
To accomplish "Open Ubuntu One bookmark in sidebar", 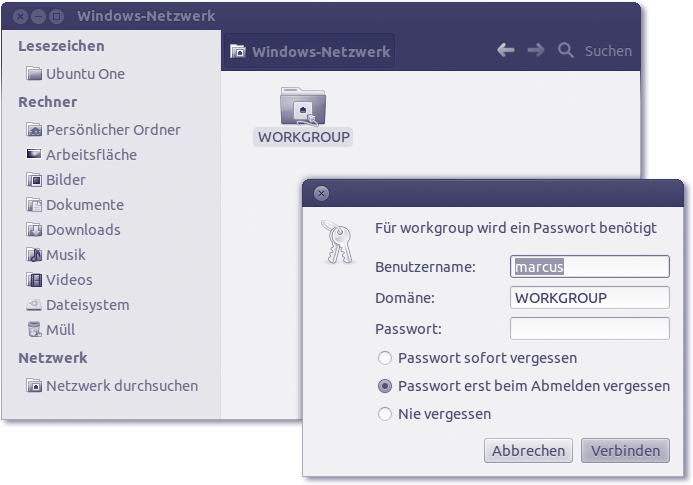I will click(x=84, y=74).
